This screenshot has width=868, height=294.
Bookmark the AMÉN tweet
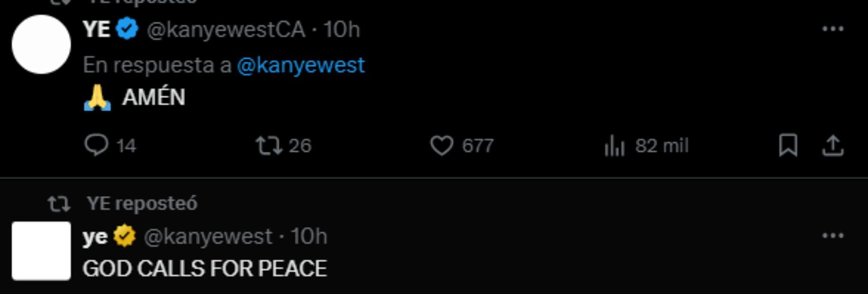788,145
